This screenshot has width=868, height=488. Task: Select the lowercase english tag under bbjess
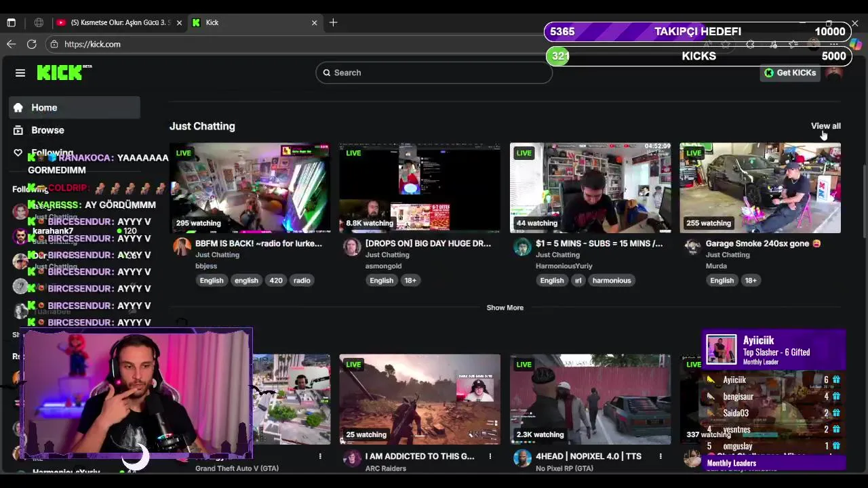tap(246, 281)
